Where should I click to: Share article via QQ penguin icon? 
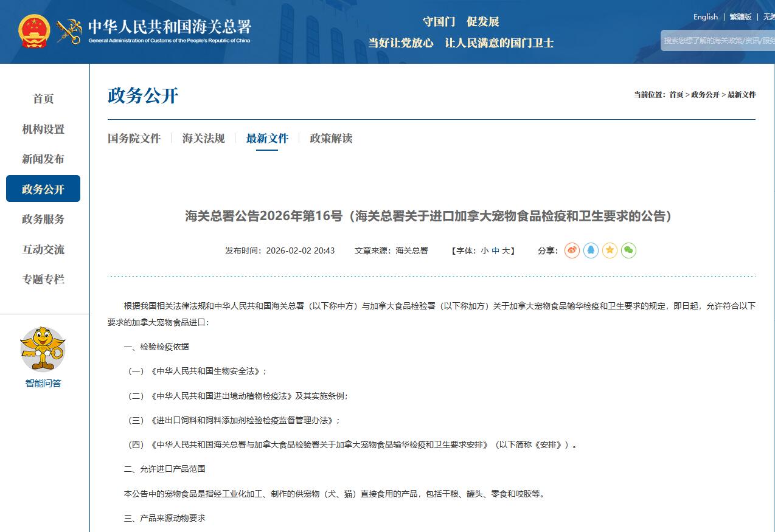tap(591, 250)
